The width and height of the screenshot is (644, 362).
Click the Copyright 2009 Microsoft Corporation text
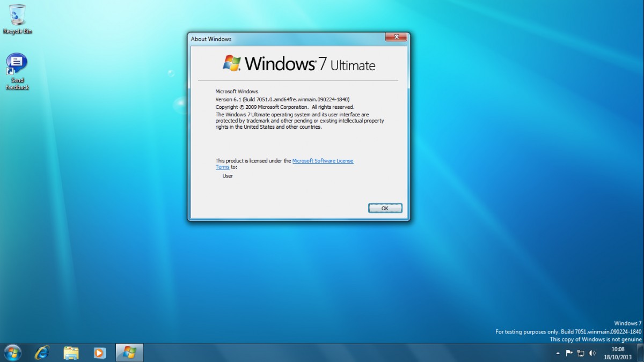coord(285,107)
